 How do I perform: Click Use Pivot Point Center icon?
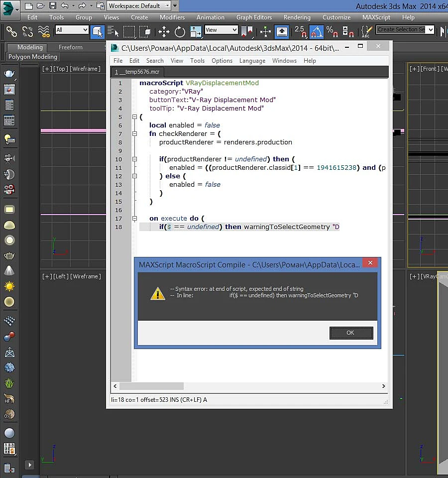(247, 31)
